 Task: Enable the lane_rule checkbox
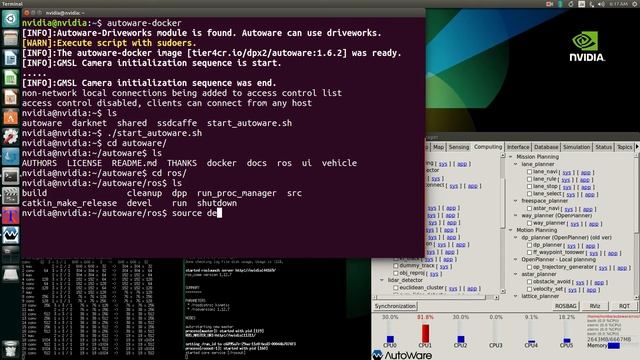[529, 179]
